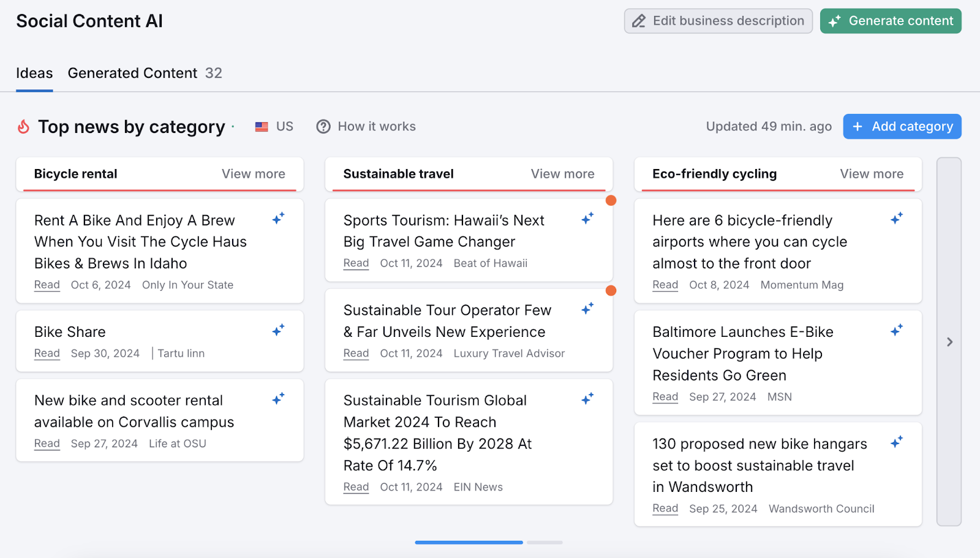The height and width of the screenshot is (558, 980).
Task: Click sparkle icon on Cycle Haus Idaho card
Action: 279,219
